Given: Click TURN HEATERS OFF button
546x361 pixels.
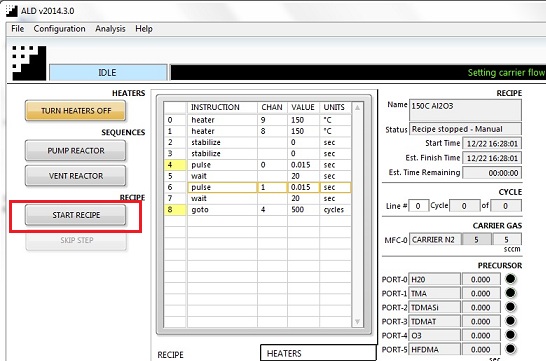Looking at the screenshot, I should pyautogui.click(x=76, y=111).
